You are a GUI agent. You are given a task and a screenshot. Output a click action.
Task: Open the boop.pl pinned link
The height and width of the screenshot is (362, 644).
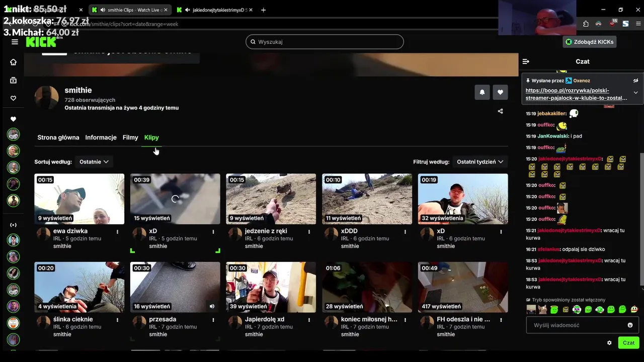tap(576, 94)
